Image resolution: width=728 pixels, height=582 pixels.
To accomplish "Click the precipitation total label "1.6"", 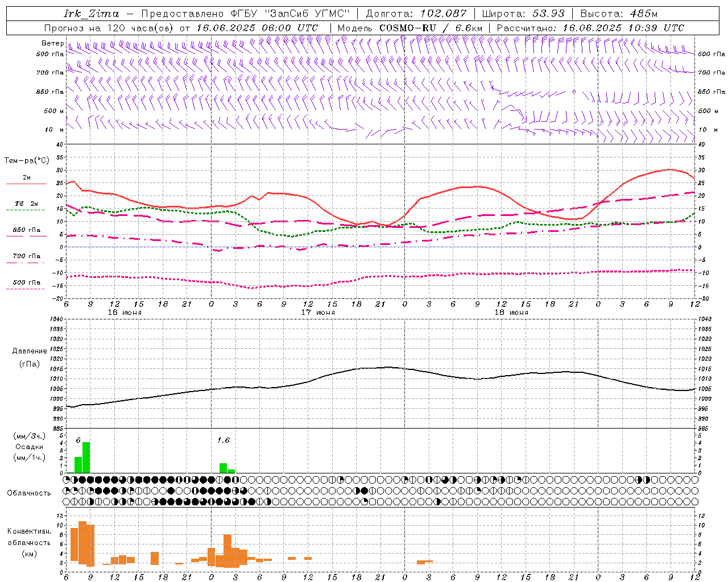I will (x=224, y=440).
